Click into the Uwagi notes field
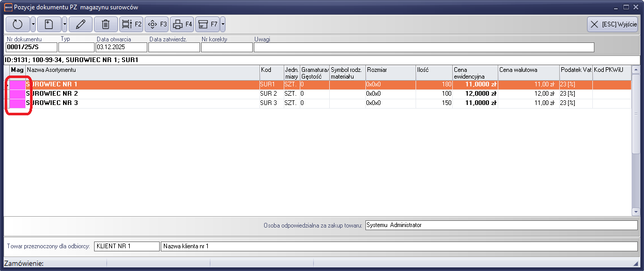Screen dimensions: 644x271 (423, 48)
